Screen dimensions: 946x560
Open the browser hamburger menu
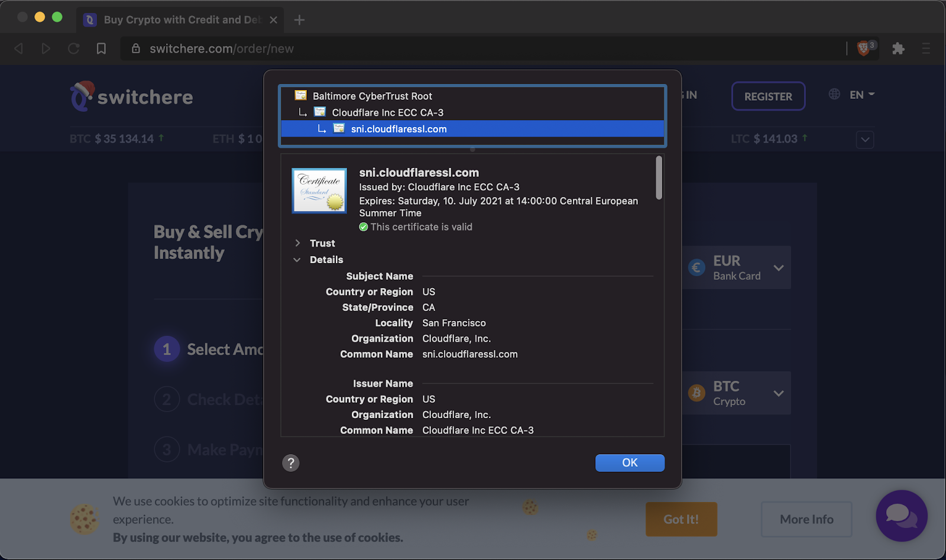(926, 48)
